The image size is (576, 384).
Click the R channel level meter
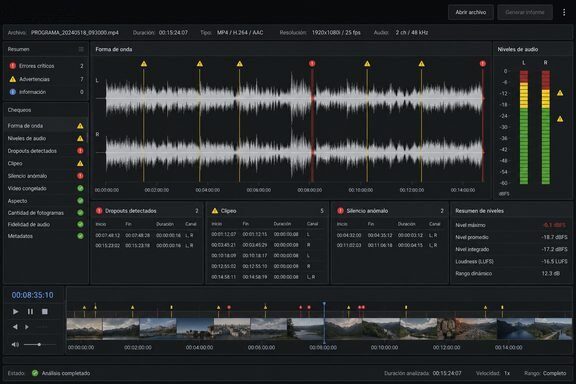pyautogui.click(x=546, y=127)
